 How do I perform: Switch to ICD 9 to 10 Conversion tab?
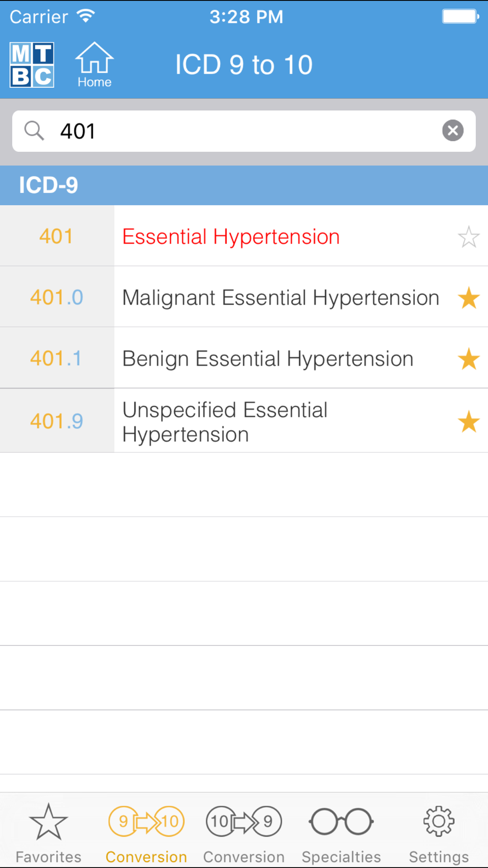[x=146, y=833]
